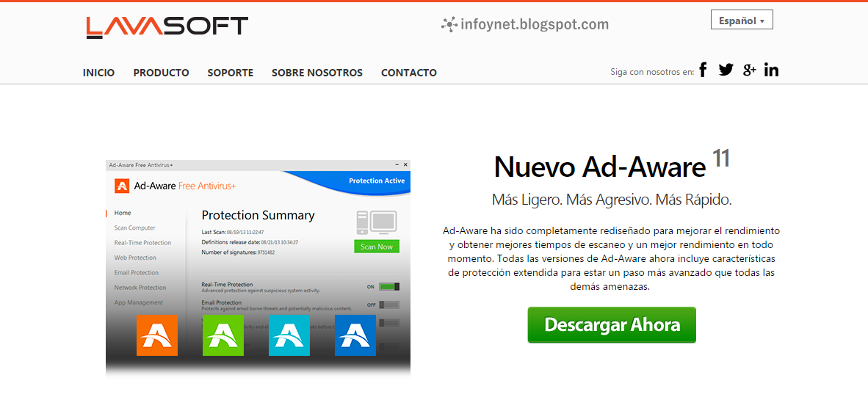Open the Español language dropdown
Viewport: 868px width, 408px height.
coord(742,21)
